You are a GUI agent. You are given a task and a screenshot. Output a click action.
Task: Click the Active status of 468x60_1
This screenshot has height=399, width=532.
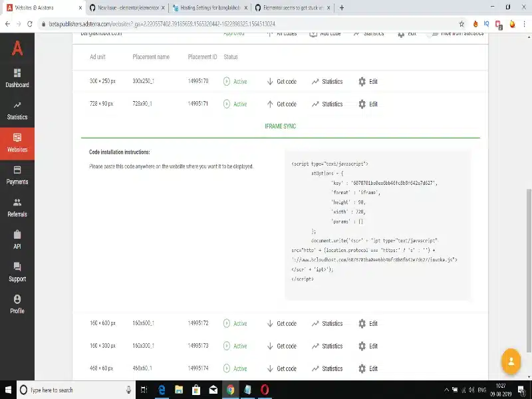point(235,368)
